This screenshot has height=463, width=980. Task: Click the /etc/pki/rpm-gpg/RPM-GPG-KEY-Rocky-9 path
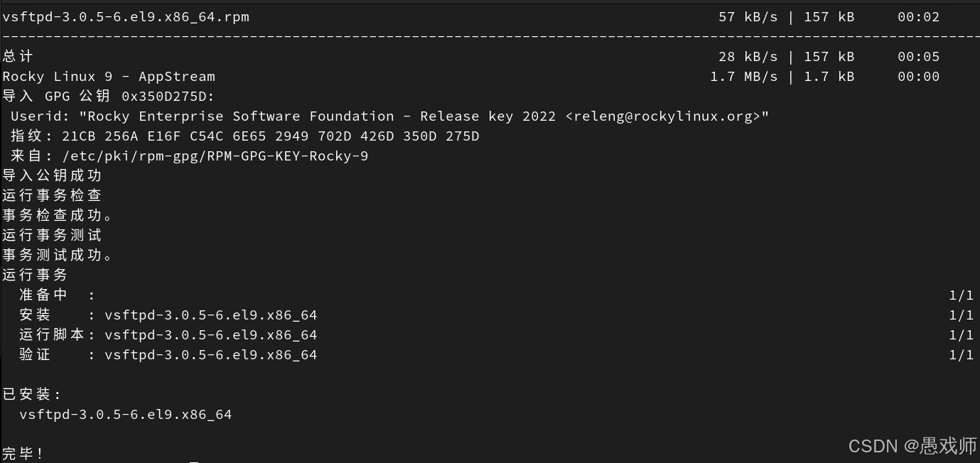215,156
